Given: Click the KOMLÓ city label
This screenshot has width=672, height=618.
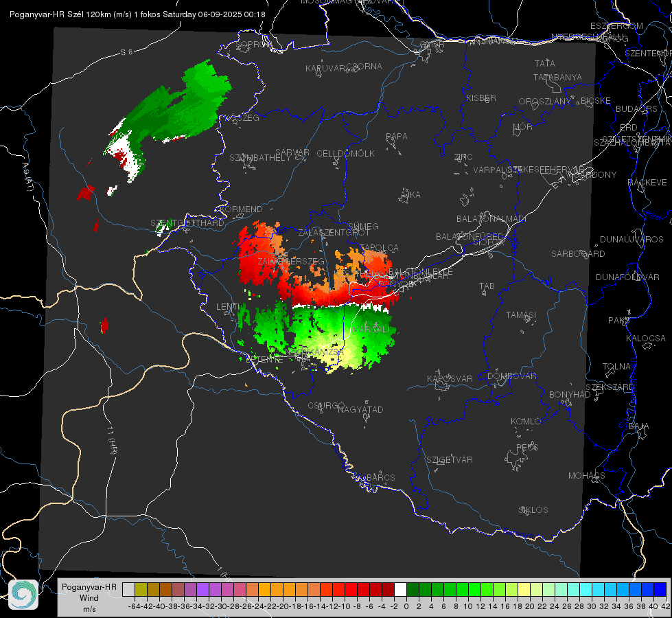Looking at the screenshot, I should (x=525, y=422).
